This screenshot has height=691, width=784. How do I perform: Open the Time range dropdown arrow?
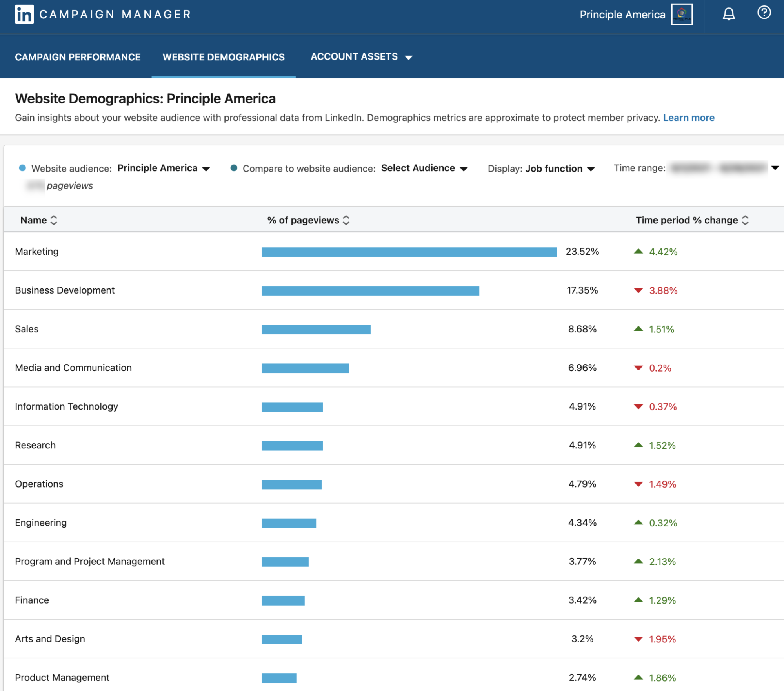(x=775, y=168)
